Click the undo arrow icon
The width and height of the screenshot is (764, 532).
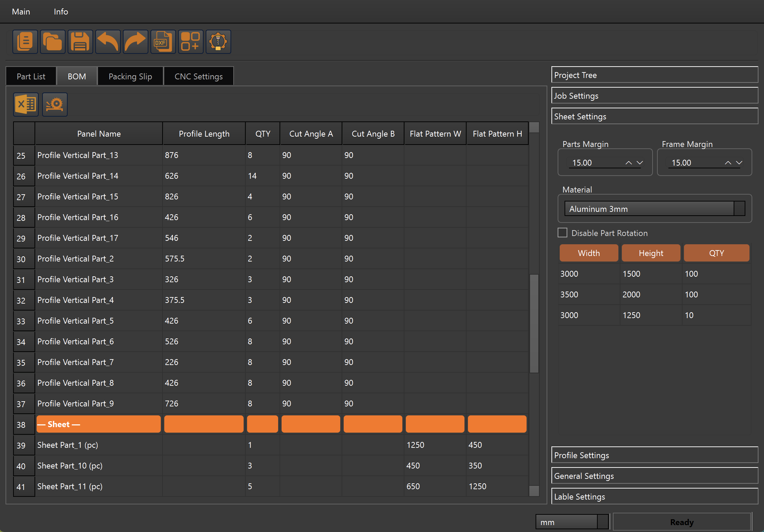point(108,42)
